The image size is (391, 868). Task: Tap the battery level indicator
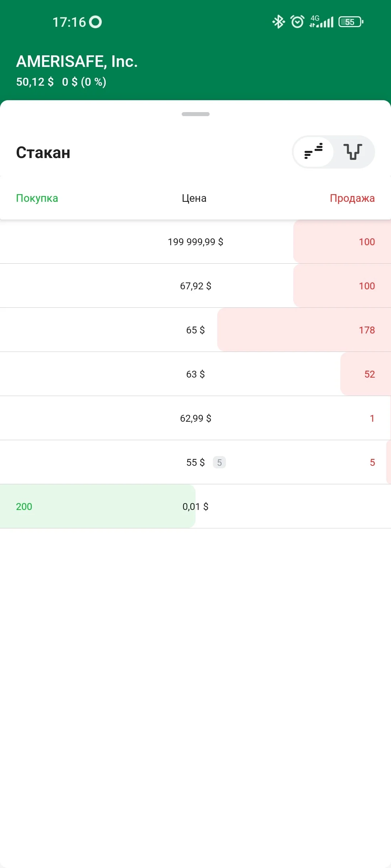click(351, 22)
